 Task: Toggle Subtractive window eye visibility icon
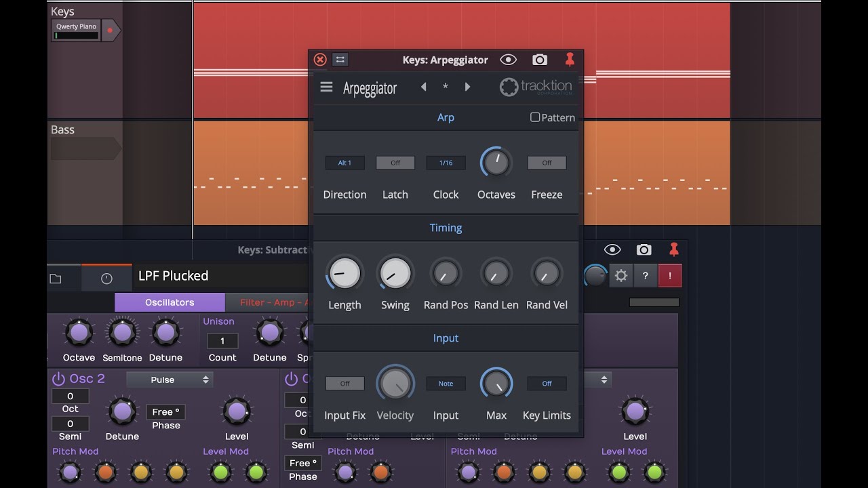point(612,250)
